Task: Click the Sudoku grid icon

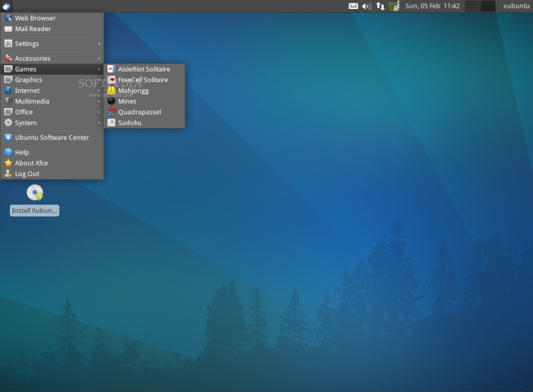Action: pyautogui.click(x=111, y=122)
